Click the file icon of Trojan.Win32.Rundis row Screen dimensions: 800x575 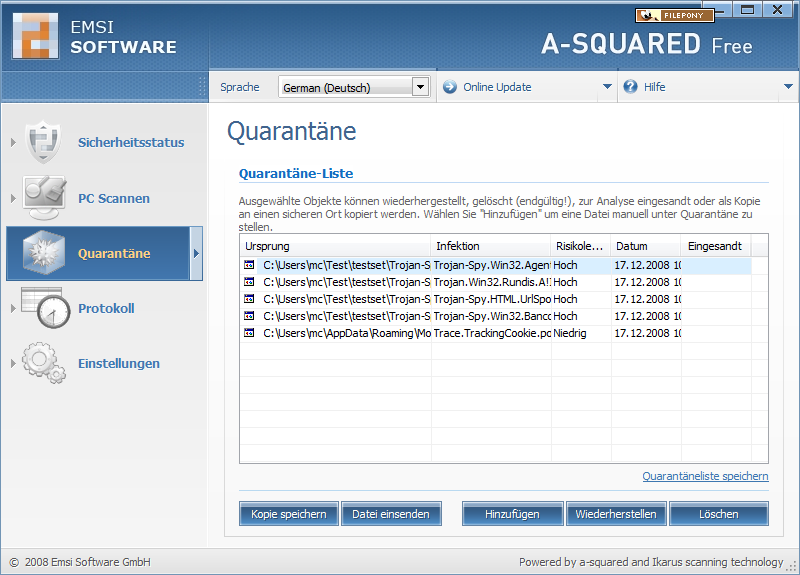point(249,282)
